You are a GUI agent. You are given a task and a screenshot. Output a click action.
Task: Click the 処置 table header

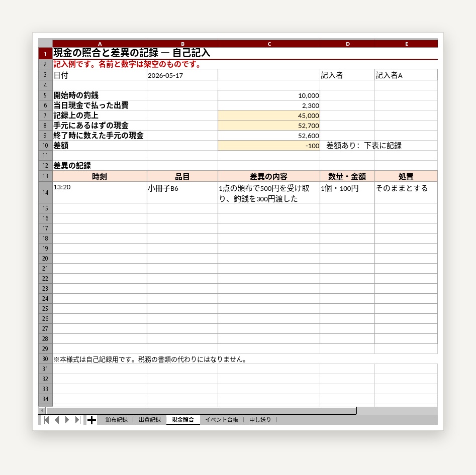(x=406, y=176)
